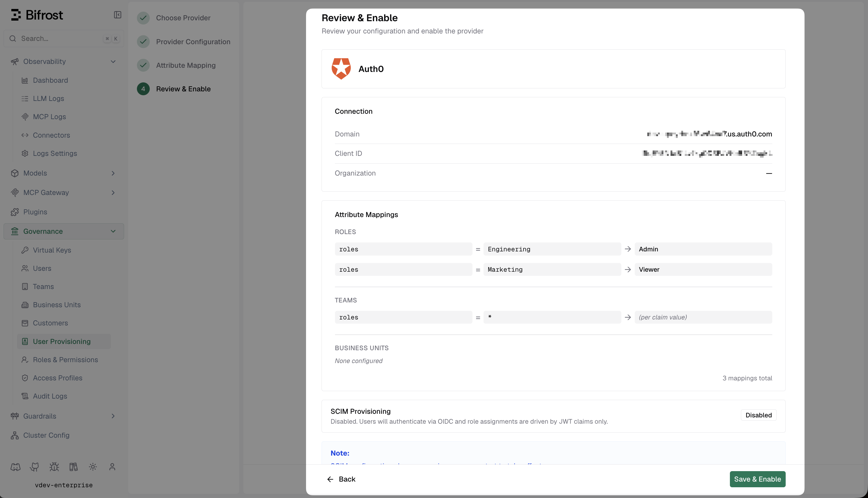Click the SCIM Provisioning heading
Screen dimensions: 868x498
(x=360, y=411)
